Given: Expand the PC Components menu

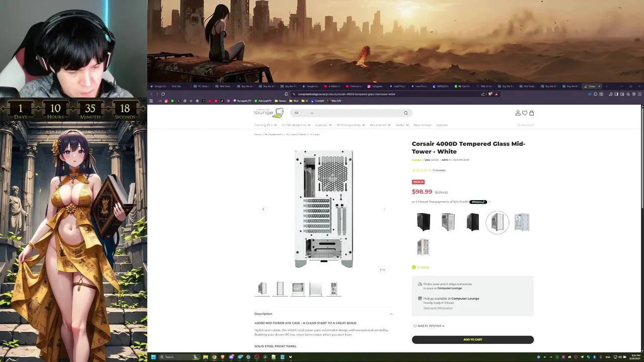Looking at the screenshot, I should pos(350,125).
